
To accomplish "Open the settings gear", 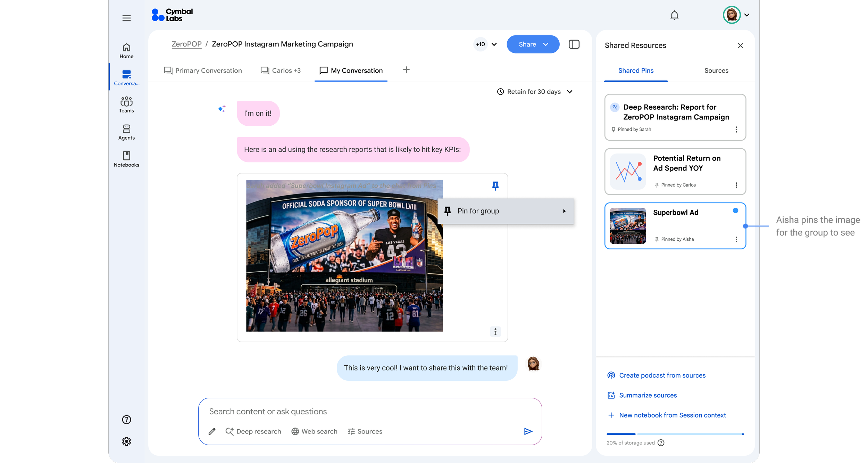I will (126, 441).
